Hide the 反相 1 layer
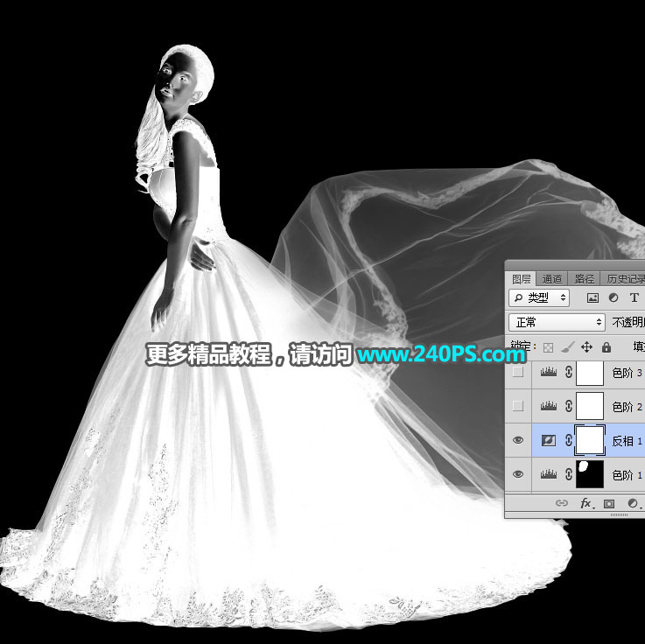The height and width of the screenshot is (644, 645). pyautogui.click(x=518, y=440)
